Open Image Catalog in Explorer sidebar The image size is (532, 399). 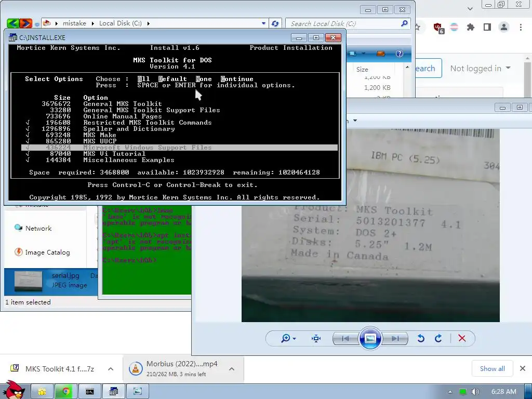(x=42, y=252)
